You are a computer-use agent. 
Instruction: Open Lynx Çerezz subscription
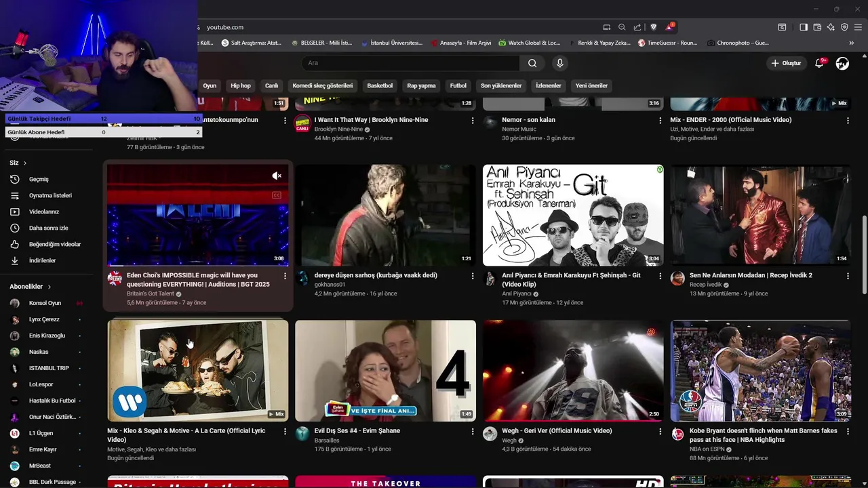click(x=44, y=319)
